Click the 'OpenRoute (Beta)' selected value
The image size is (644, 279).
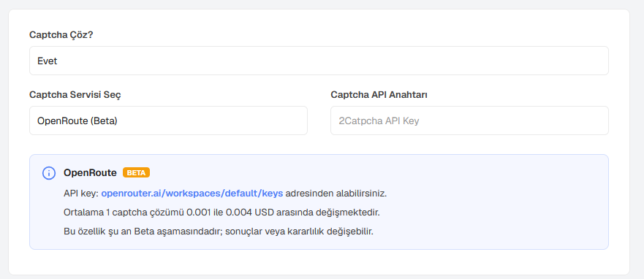pyautogui.click(x=77, y=121)
